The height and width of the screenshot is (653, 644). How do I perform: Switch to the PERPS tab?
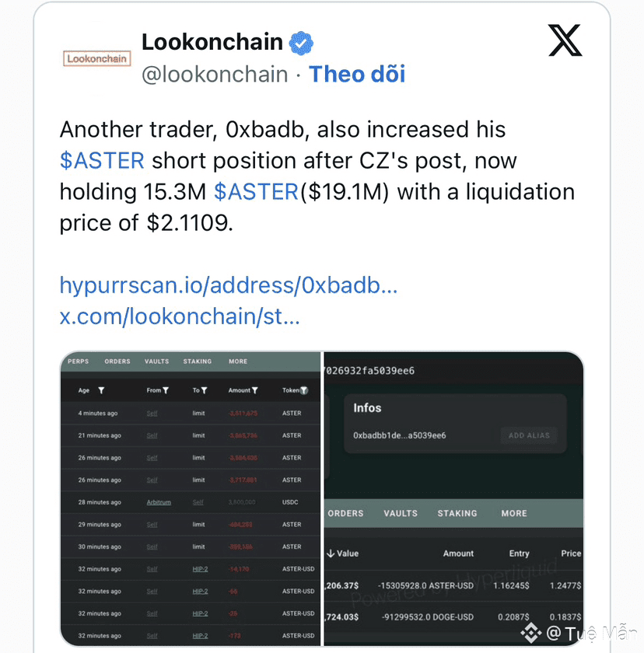[x=79, y=361]
